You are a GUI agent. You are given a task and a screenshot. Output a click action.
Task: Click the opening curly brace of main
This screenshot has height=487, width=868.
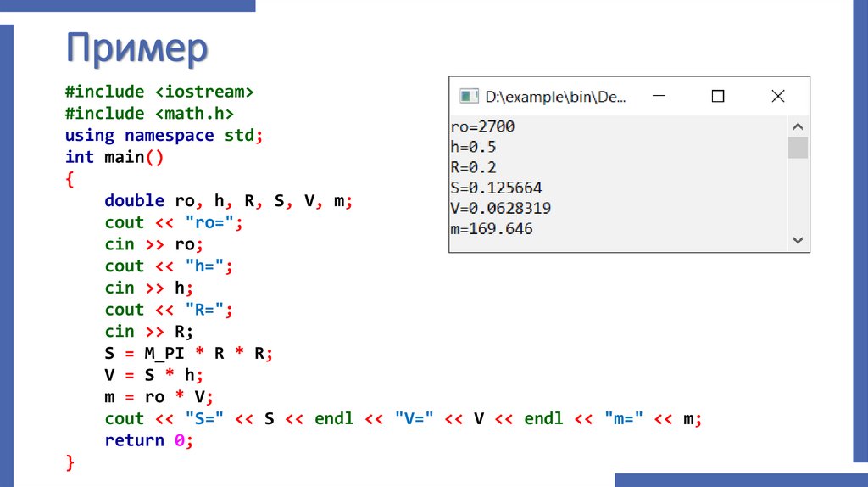click(70, 180)
